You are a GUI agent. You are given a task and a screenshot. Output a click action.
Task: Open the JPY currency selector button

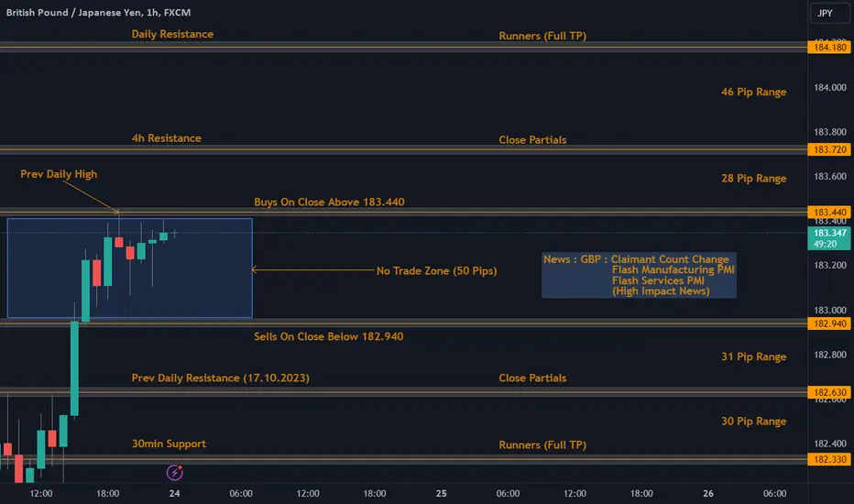[x=829, y=13]
